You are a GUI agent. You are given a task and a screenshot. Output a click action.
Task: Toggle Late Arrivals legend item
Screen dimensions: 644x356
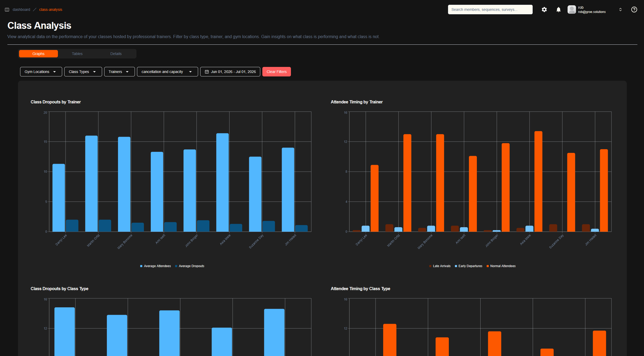tap(440, 266)
